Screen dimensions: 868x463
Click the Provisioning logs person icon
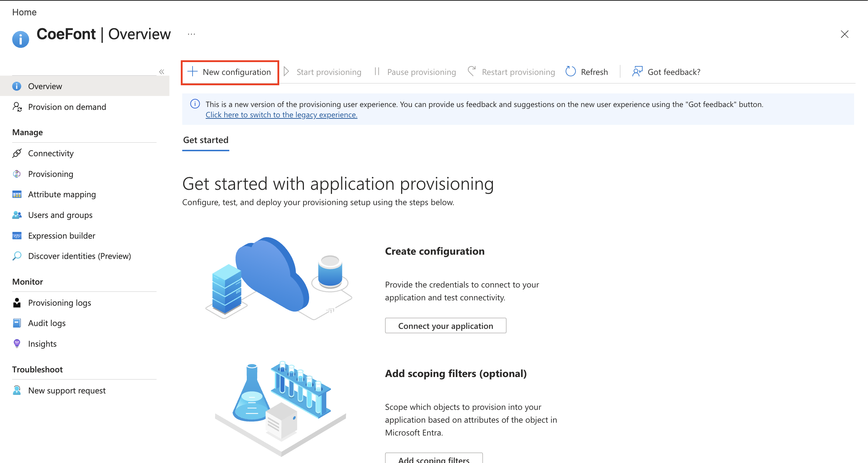(17, 303)
